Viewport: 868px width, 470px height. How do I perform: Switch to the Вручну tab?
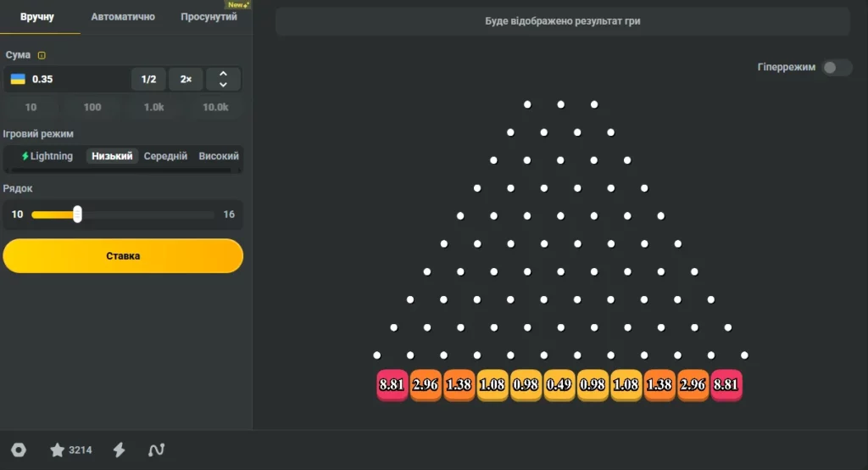[37, 17]
